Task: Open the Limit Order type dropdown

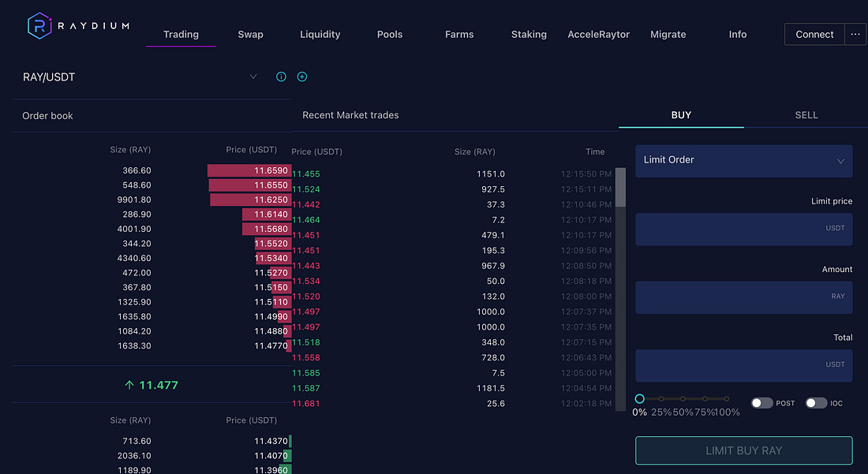Action: [x=743, y=160]
